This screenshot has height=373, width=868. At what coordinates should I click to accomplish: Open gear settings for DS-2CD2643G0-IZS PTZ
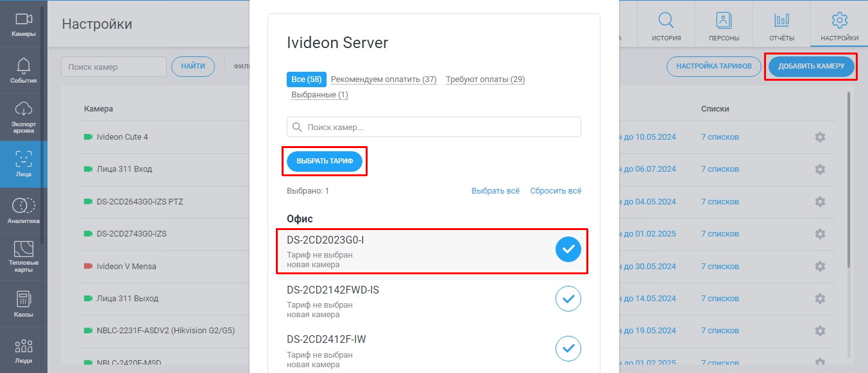coord(820,201)
